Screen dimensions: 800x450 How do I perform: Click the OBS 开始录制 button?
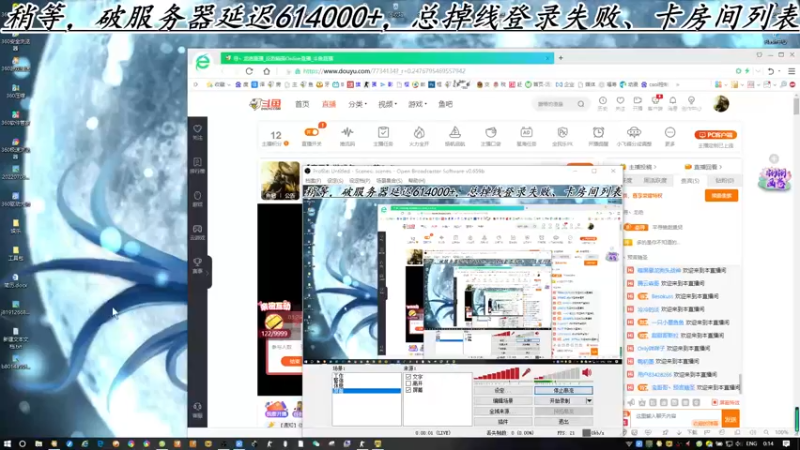(560, 401)
